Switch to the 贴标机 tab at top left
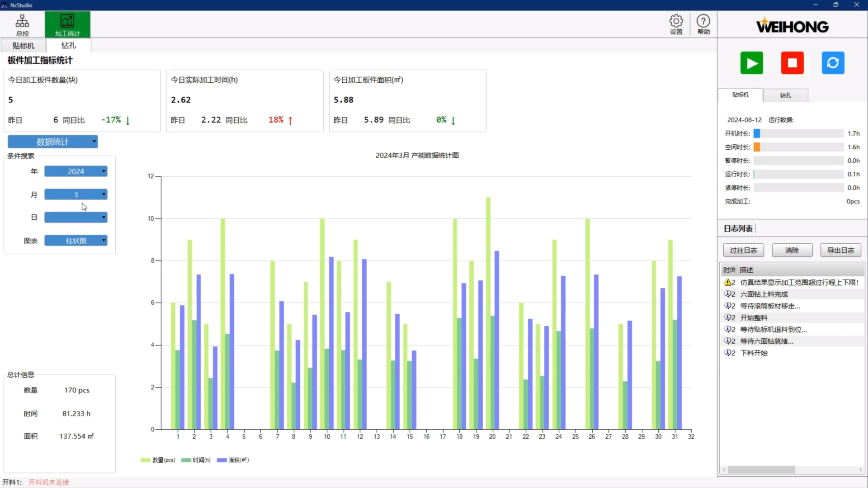Viewport: 868px width, 488px height. tap(23, 46)
